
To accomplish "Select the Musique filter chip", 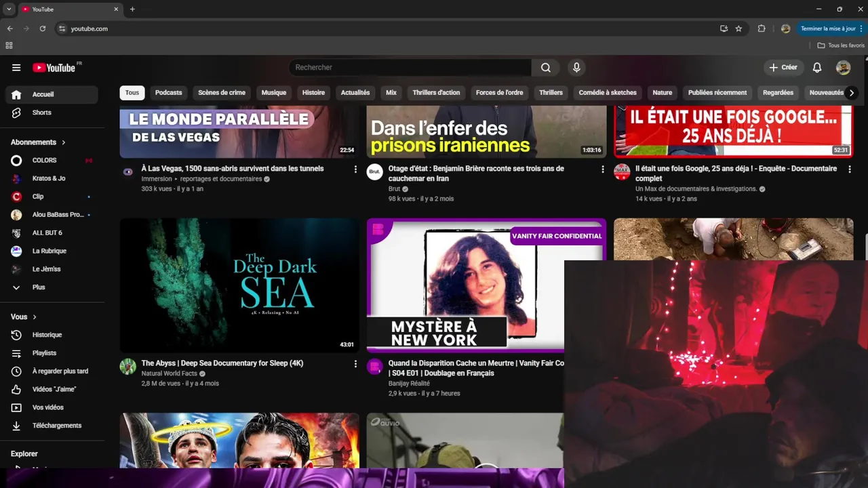I will (274, 93).
